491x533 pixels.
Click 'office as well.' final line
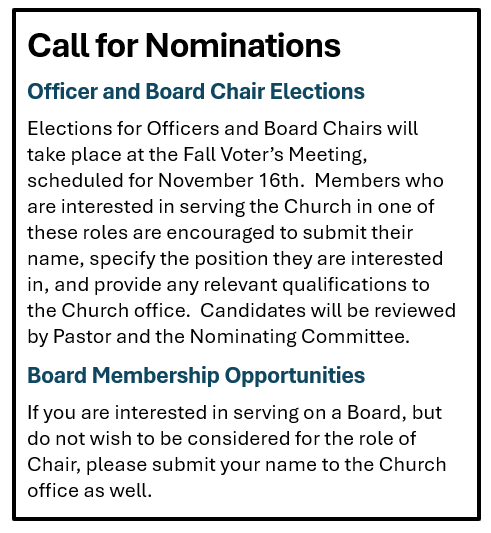(89, 491)
